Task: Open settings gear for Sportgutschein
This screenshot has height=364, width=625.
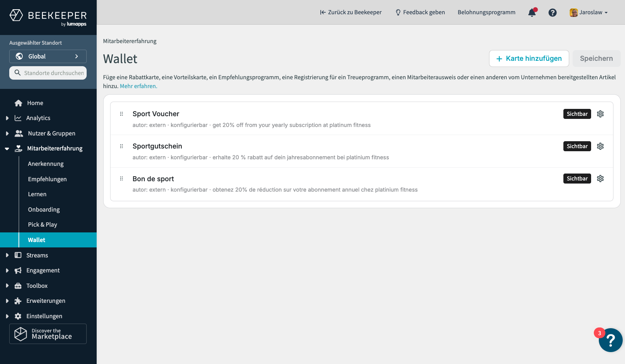Action: [600, 146]
